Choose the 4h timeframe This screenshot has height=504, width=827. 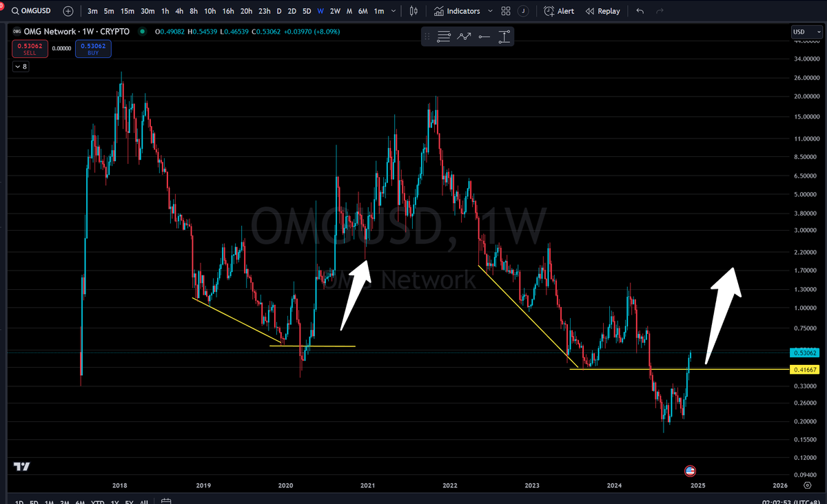[179, 11]
